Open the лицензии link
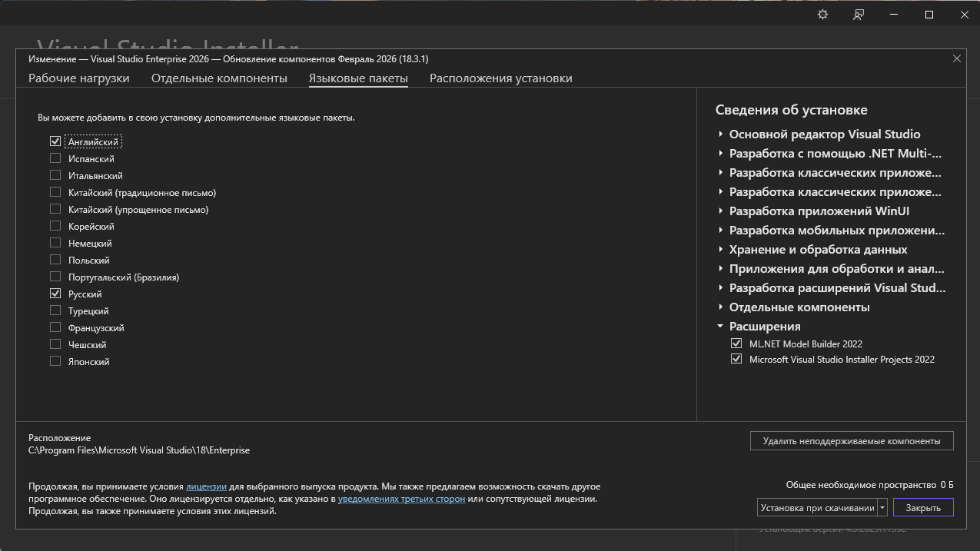 [x=206, y=486]
